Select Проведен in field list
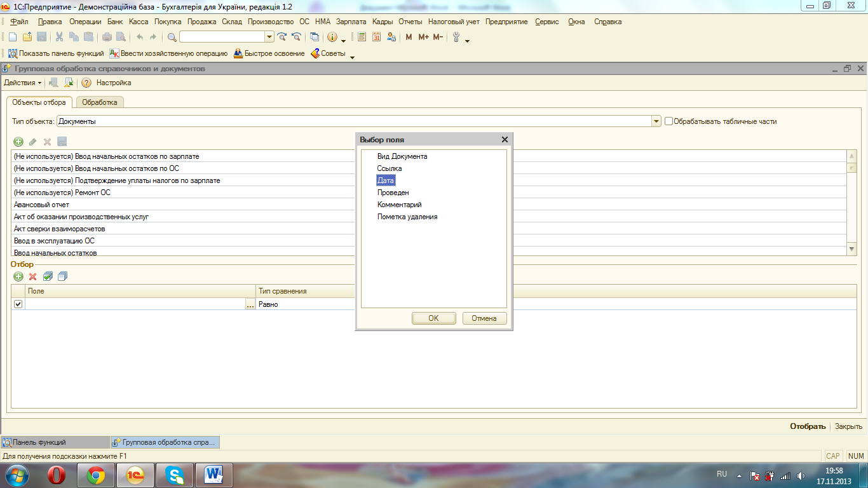This screenshot has width=868, height=488. (393, 193)
